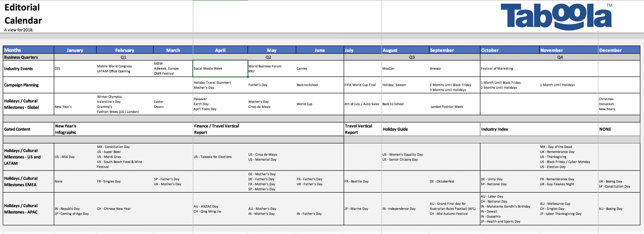Select the 'NONE' cell in December
Viewport: 644px width, 234px height.
[619, 129]
